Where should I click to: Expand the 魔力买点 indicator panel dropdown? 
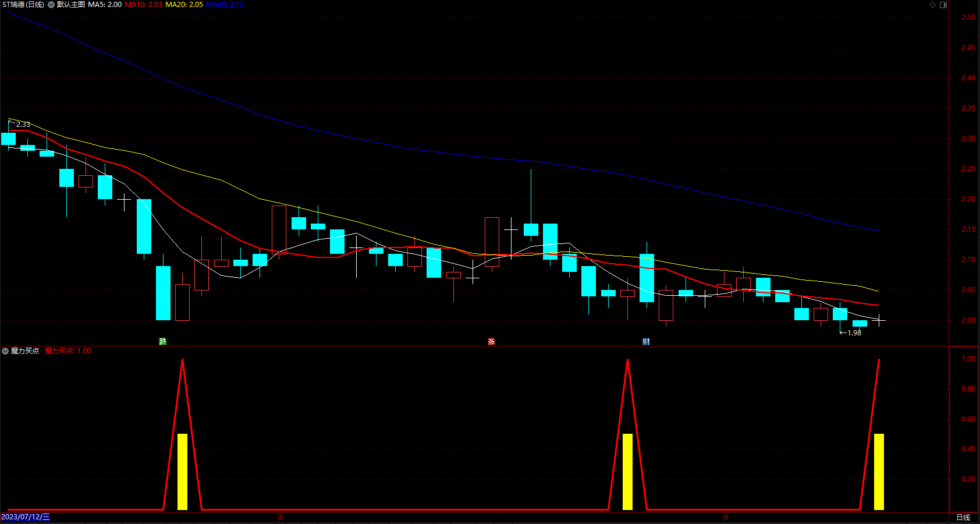coord(5,351)
